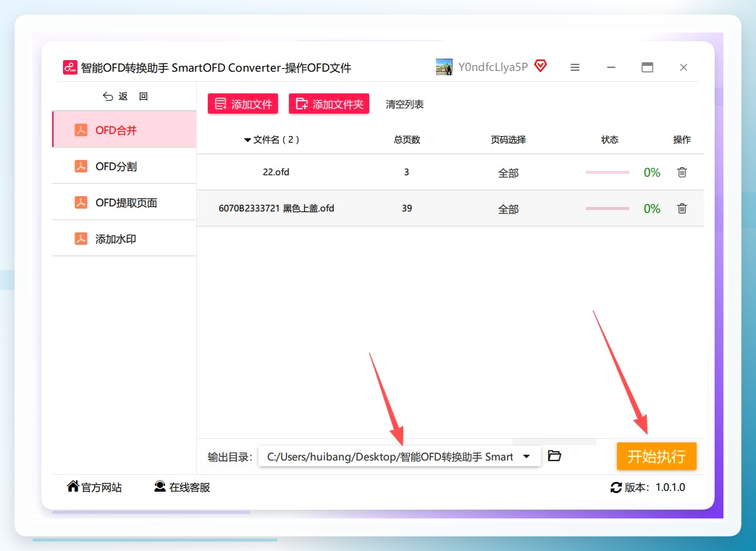
Task: Click the progress bar of 22.ofd
Action: click(608, 172)
